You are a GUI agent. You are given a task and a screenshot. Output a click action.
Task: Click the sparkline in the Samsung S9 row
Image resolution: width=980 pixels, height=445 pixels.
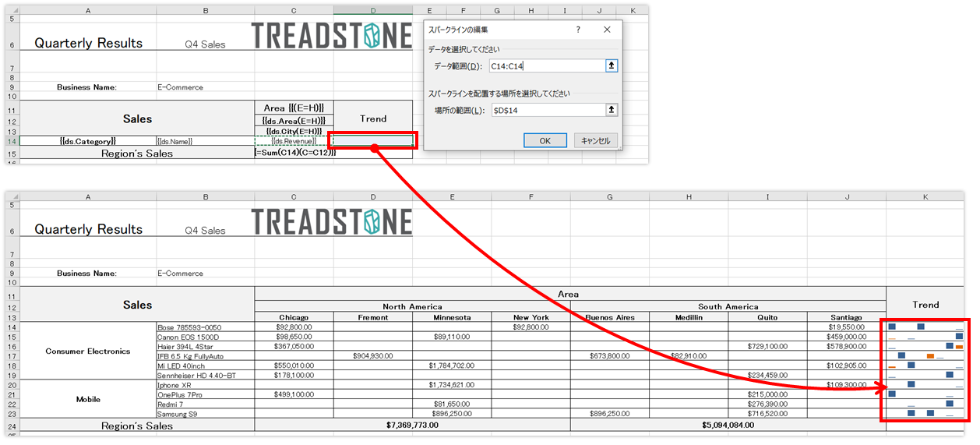[x=925, y=414]
